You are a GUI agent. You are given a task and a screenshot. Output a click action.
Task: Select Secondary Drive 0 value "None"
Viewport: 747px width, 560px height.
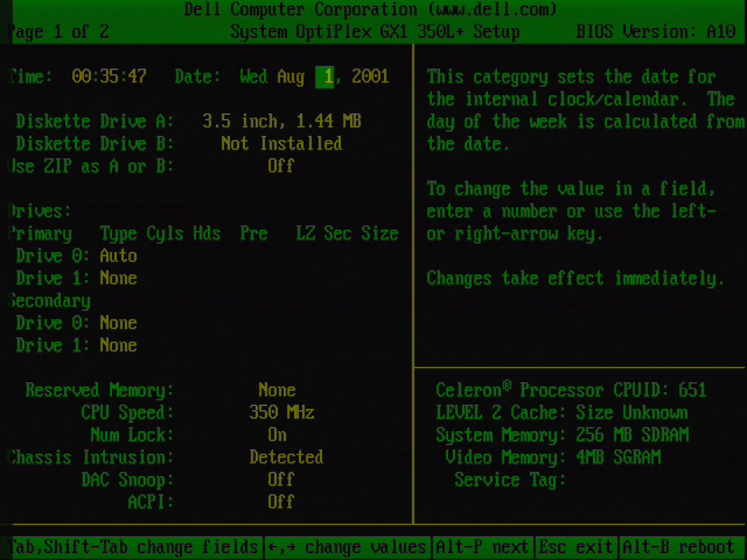(118, 323)
